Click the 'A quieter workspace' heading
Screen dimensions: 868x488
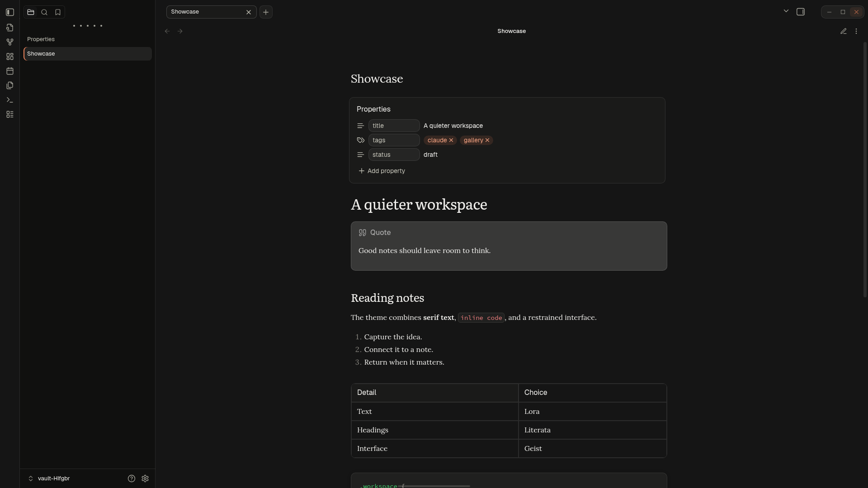coord(419,204)
